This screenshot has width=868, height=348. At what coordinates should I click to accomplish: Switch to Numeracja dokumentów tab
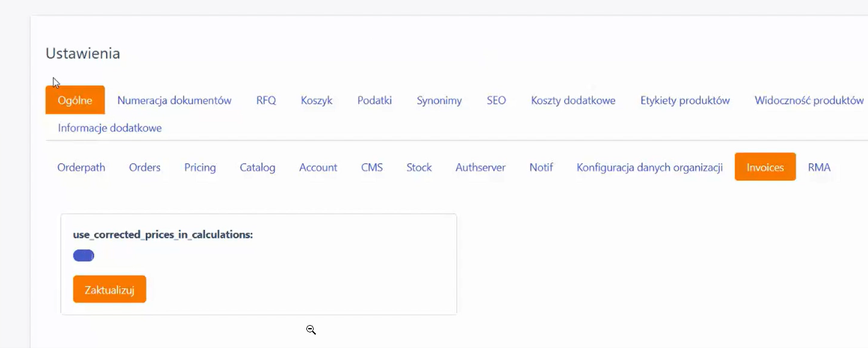[175, 100]
